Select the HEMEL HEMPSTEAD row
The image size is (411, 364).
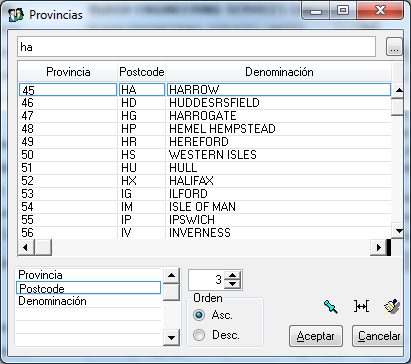[205, 129]
